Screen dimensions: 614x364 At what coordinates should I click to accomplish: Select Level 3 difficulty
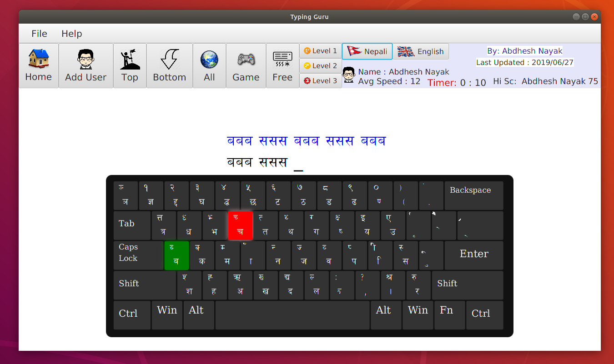coord(320,80)
